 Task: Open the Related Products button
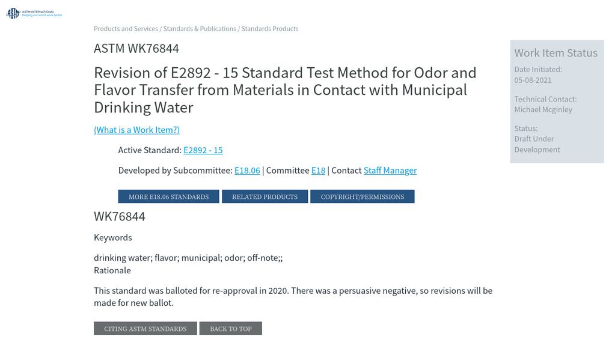point(265,197)
